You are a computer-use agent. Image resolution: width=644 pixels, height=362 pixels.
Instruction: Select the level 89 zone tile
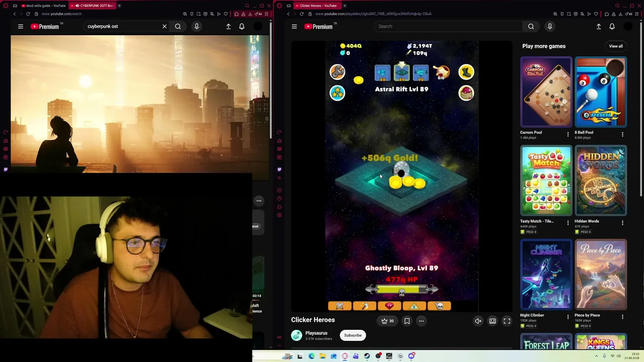pyautogui.click(x=401, y=73)
